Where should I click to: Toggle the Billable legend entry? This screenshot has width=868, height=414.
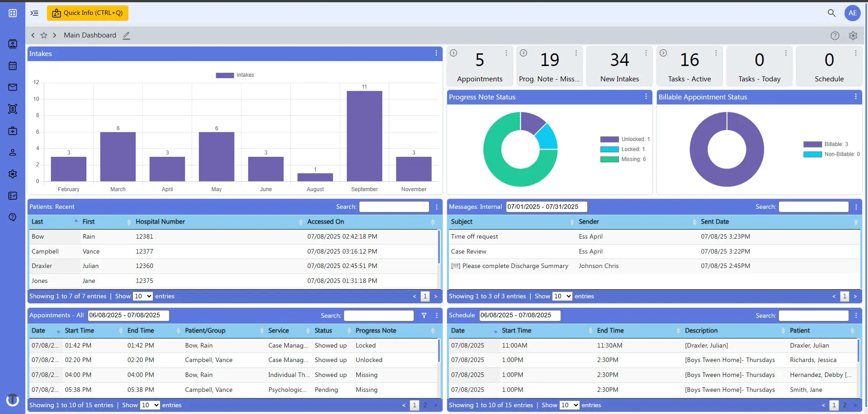point(826,144)
